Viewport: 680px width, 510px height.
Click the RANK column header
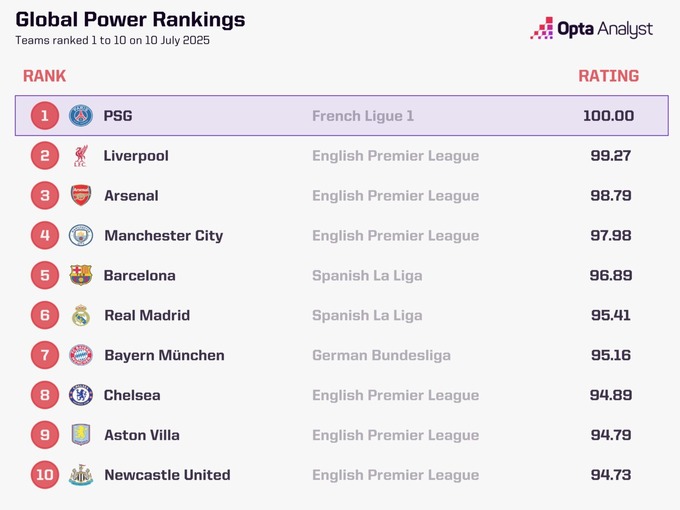(x=44, y=76)
